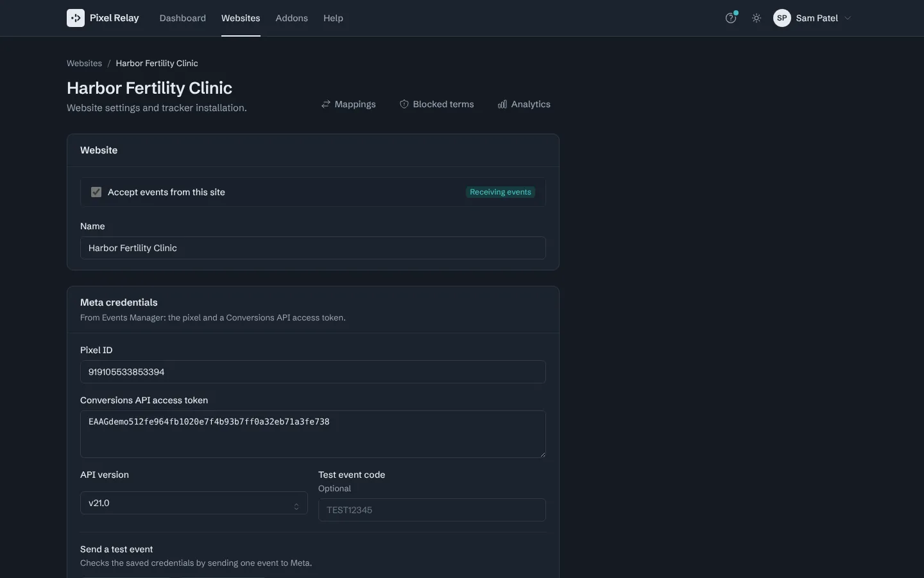The image size is (924, 578).
Task: Click the Mappings arrows icon
Action: point(326,104)
